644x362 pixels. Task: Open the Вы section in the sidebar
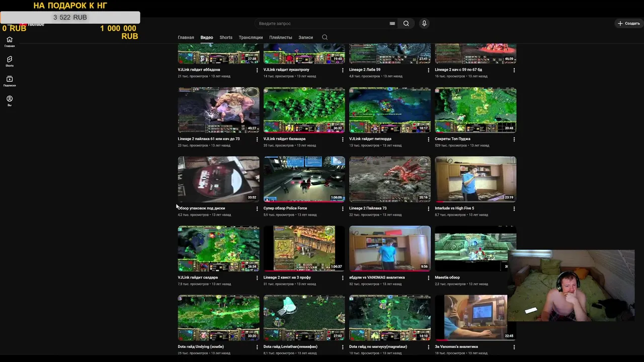9,101
